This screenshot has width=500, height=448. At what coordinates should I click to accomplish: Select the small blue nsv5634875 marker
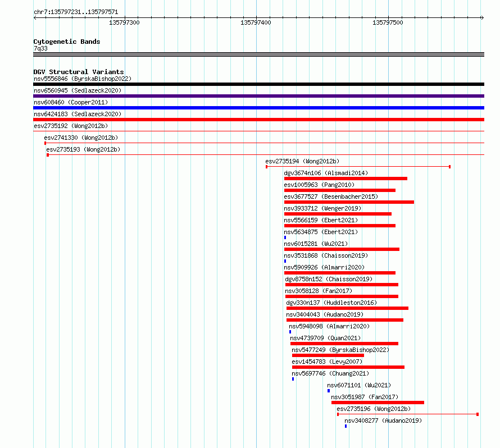pos(285,237)
